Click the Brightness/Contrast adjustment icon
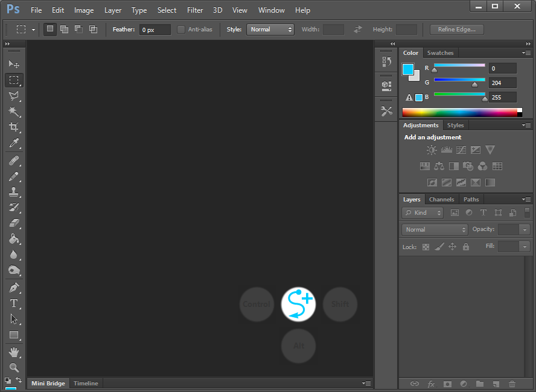 432,150
